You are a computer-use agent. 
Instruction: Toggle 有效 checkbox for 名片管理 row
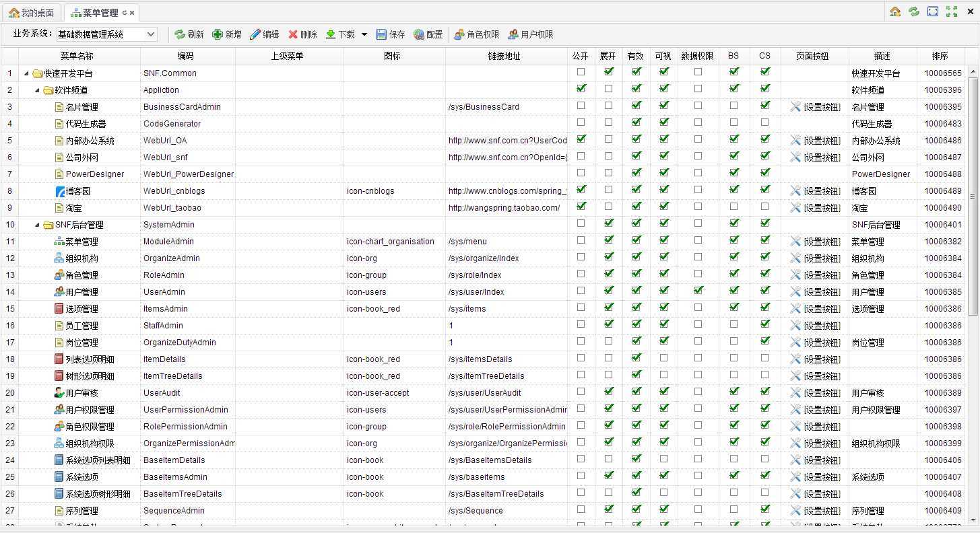[x=636, y=105]
